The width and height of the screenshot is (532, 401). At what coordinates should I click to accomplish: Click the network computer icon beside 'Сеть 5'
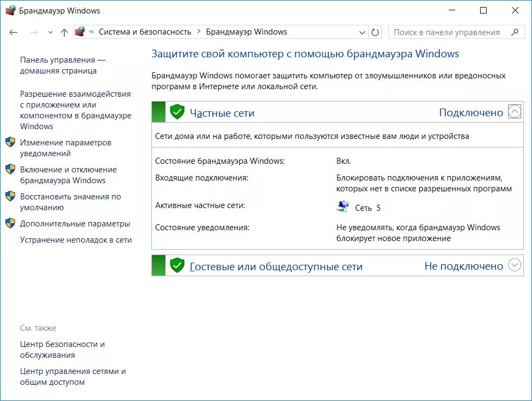click(343, 206)
